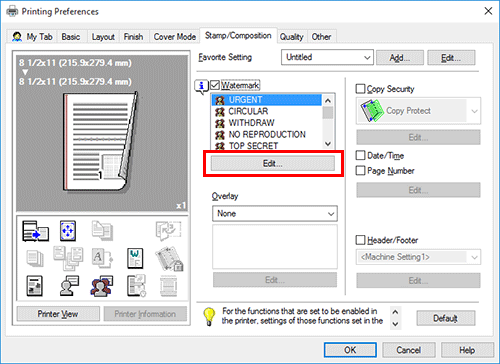Click the greyed document with padlock icon
Viewport: 500px width, 364px height.
pyautogui.click(x=169, y=259)
